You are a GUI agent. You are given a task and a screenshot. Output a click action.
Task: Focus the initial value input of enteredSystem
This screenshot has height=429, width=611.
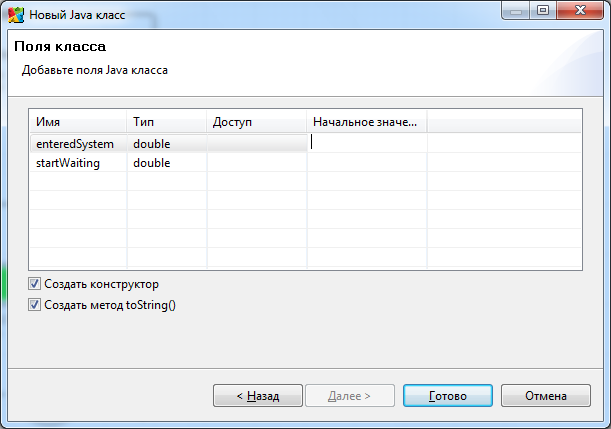[367, 143]
